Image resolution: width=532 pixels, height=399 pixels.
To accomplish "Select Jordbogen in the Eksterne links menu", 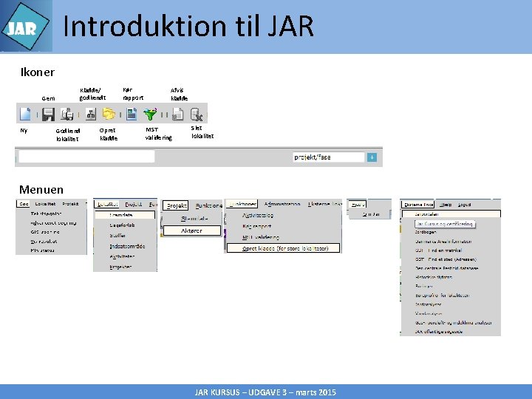I will (426, 232).
